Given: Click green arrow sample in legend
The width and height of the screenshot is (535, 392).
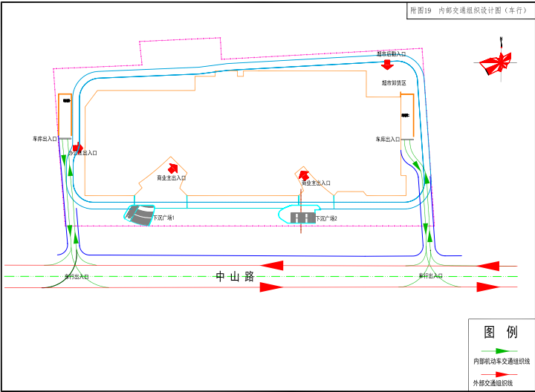Looking at the screenshot, I should coord(499,350).
